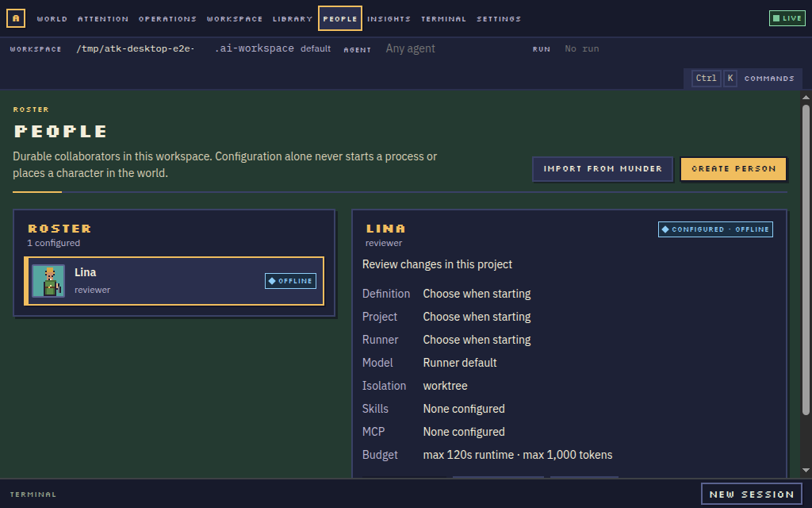Click the scrollbar down arrow
The image size is (812, 508).
(x=806, y=471)
